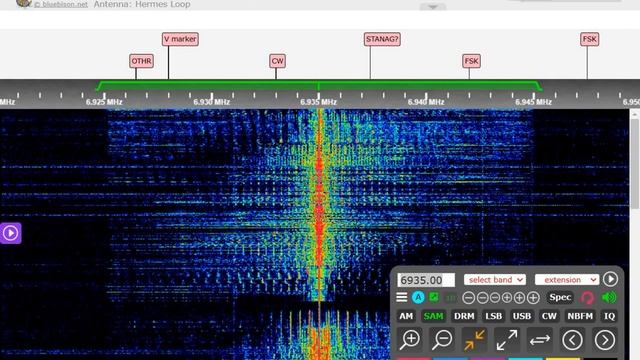Click the V marker frequency label
The height and width of the screenshot is (360, 640).
click(180, 39)
